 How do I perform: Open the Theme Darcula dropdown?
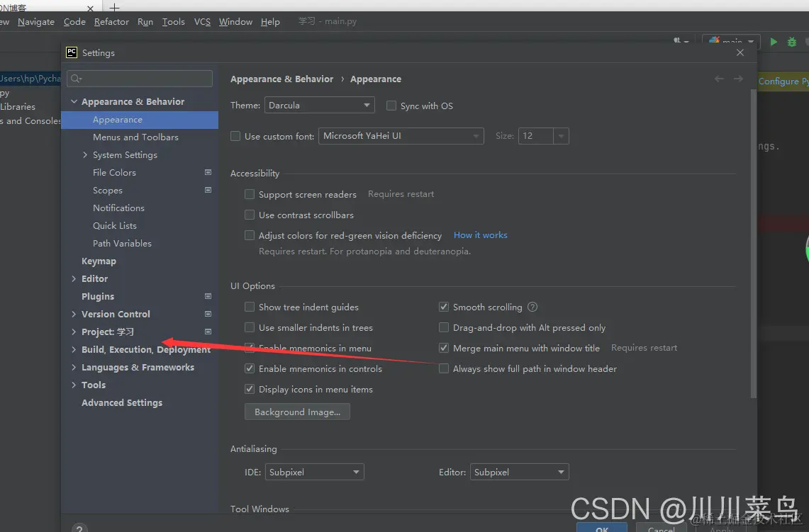pyautogui.click(x=319, y=105)
